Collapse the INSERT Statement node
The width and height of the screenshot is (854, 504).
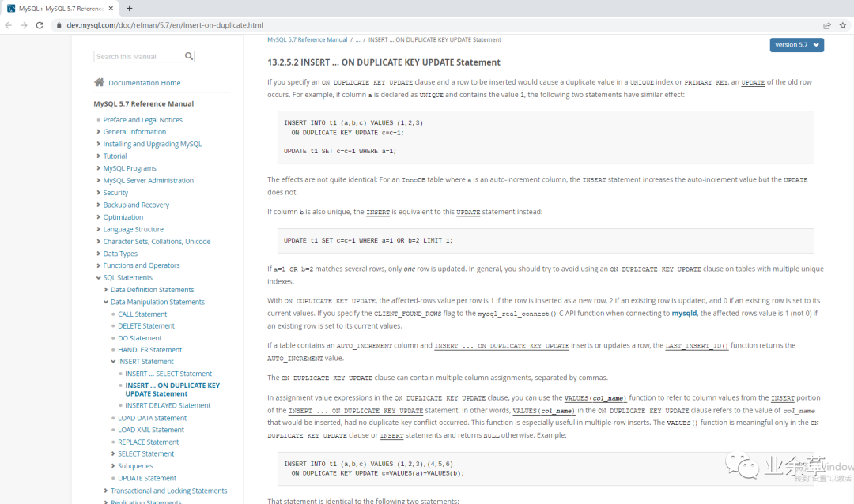click(x=113, y=361)
